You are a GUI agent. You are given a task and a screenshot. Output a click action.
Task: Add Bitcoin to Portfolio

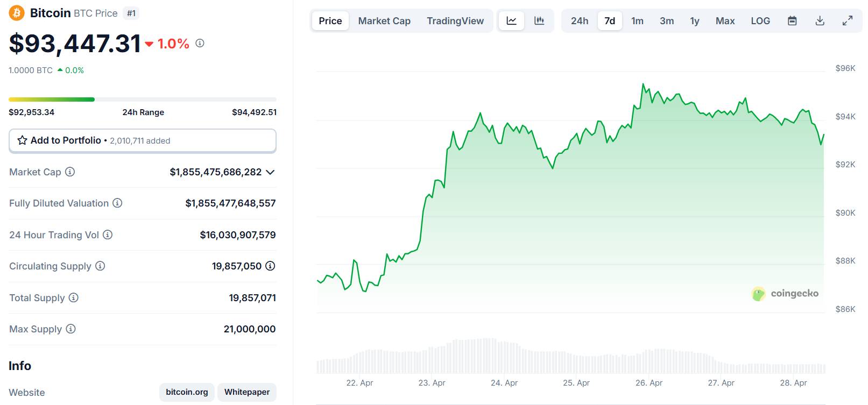143,140
